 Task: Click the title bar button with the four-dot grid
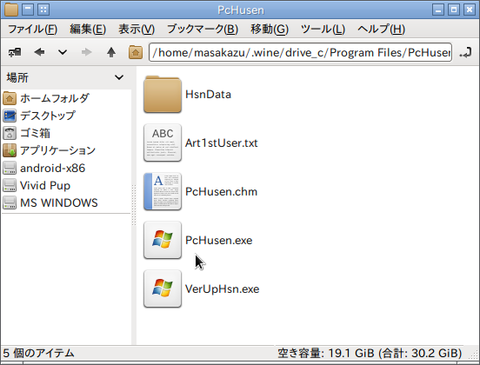pyautogui.click(x=43, y=9)
